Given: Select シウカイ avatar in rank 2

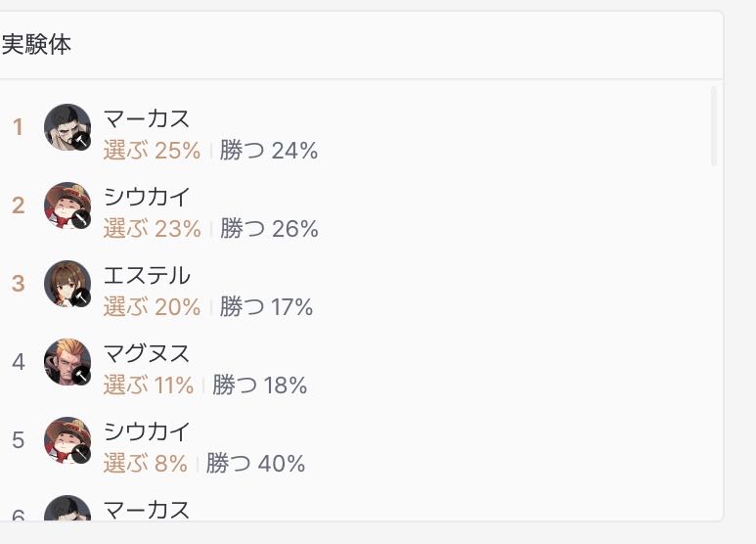Looking at the screenshot, I should (x=67, y=204).
